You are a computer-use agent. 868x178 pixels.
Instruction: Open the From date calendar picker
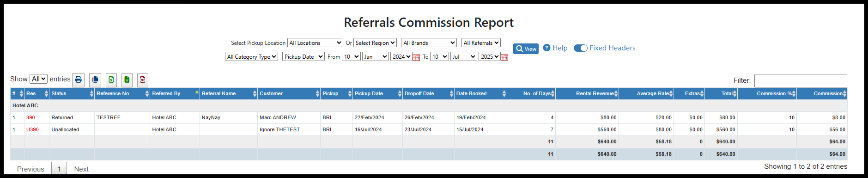pos(416,57)
